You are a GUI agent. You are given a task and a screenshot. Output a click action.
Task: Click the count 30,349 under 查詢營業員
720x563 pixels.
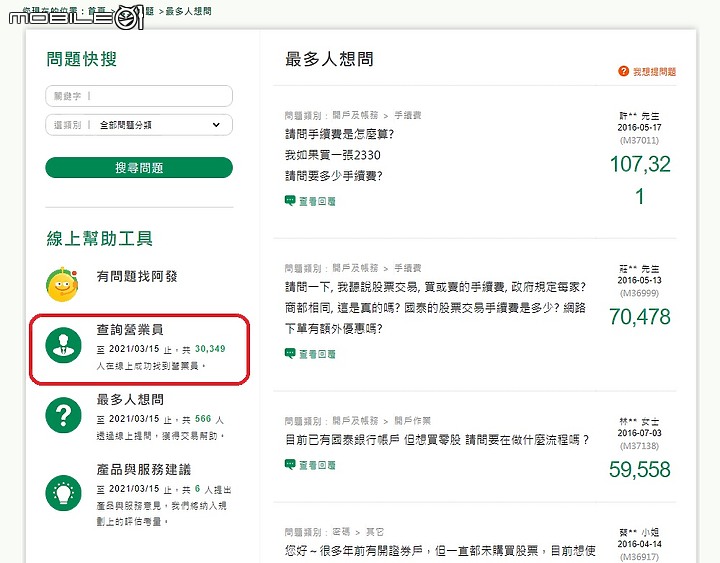210,349
